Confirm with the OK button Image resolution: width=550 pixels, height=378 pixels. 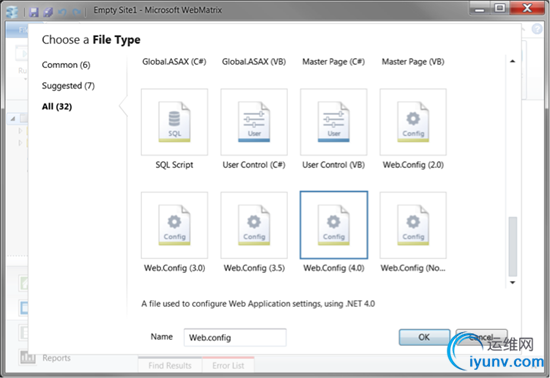tap(424, 337)
